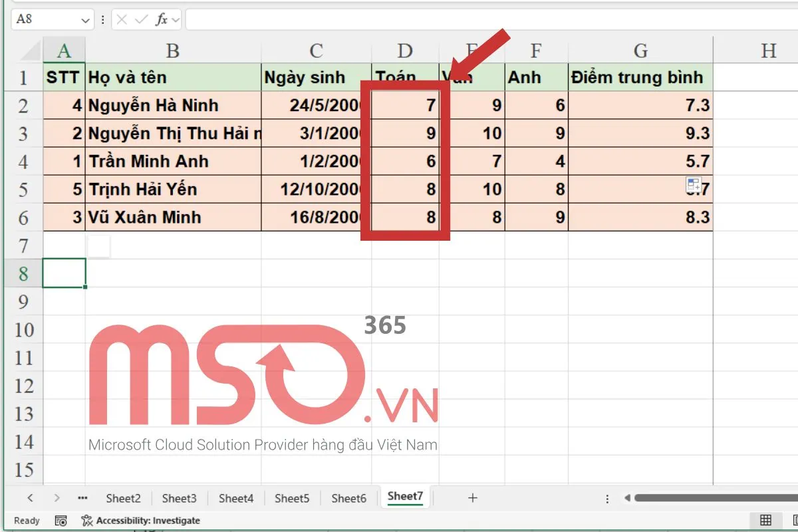This screenshot has width=798, height=532.
Task: Select column D header
Action: [x=405, y=51]
